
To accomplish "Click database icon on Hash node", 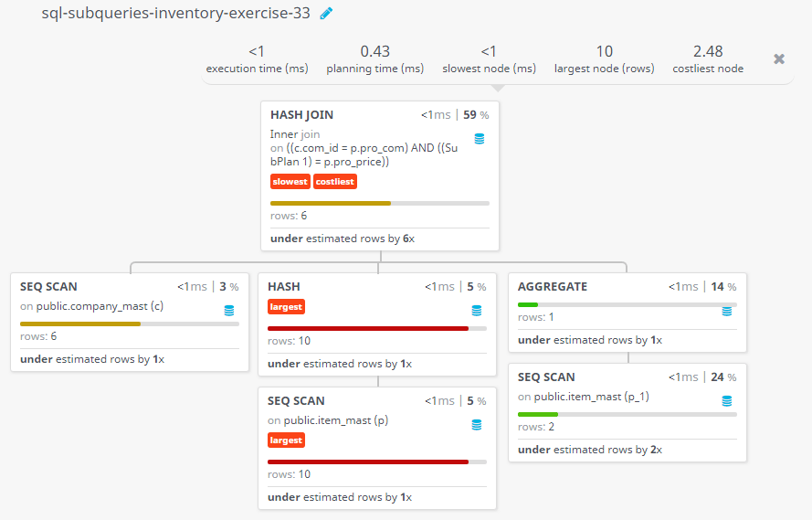I will point(477,310).
